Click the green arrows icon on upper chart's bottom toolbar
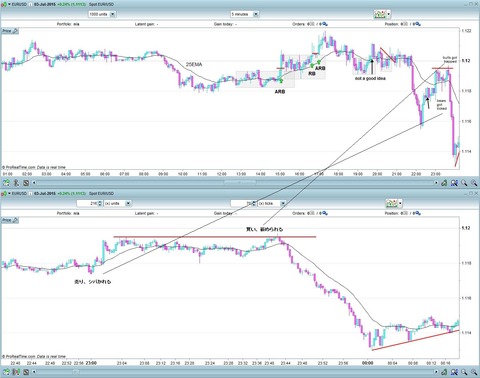Image resolution: width=480 pixels, height=378 pixels. [x=6, y=183]
